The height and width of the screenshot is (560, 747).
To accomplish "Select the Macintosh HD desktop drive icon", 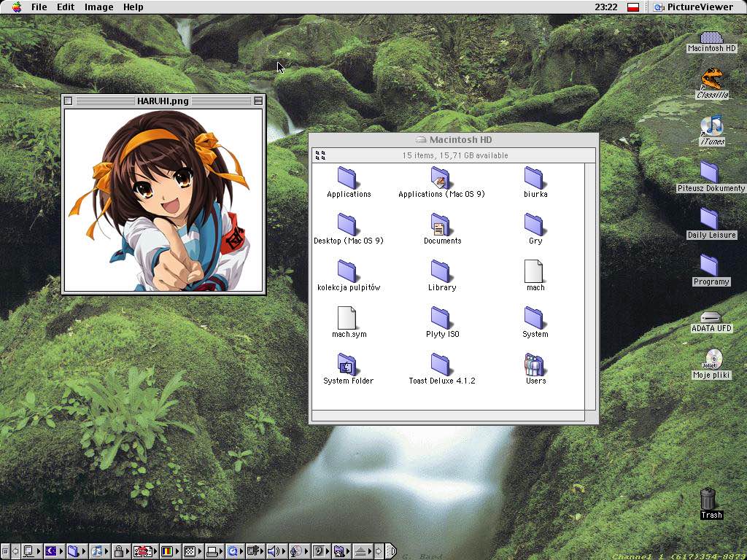I will coord(712,42).
